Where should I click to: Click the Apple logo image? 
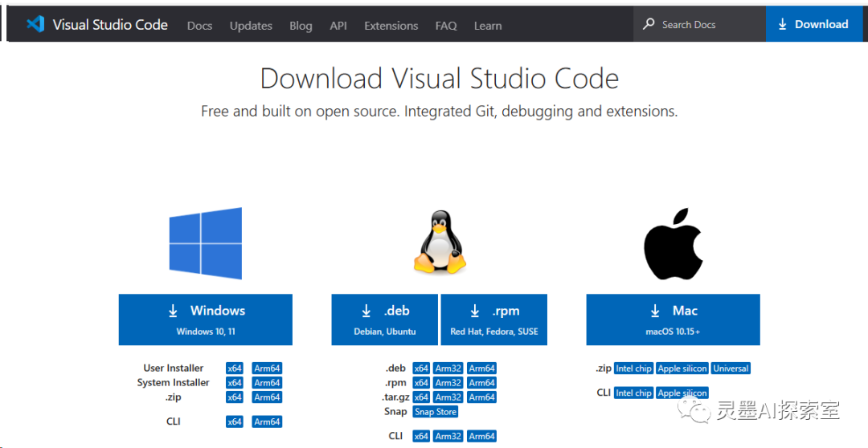[674, 243]
